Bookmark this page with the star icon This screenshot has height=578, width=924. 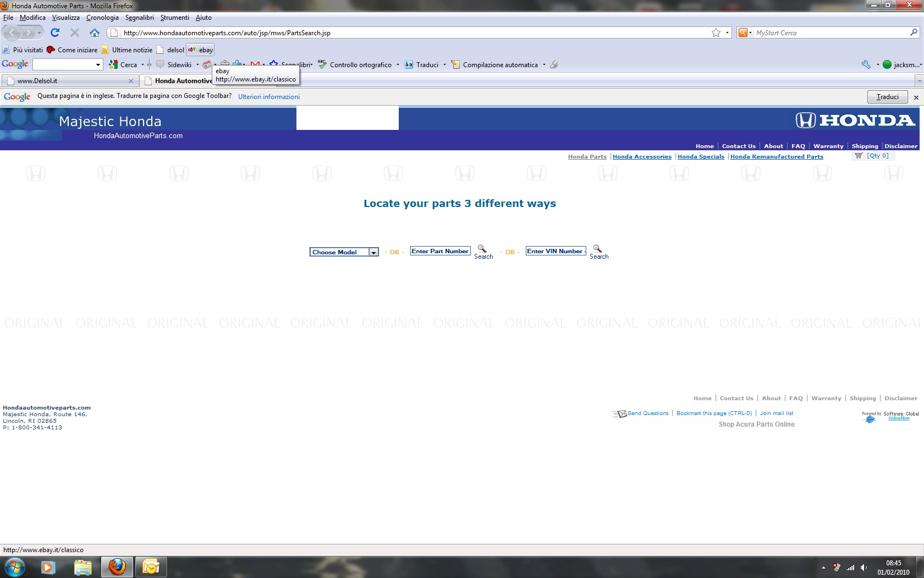coord(716,33)
